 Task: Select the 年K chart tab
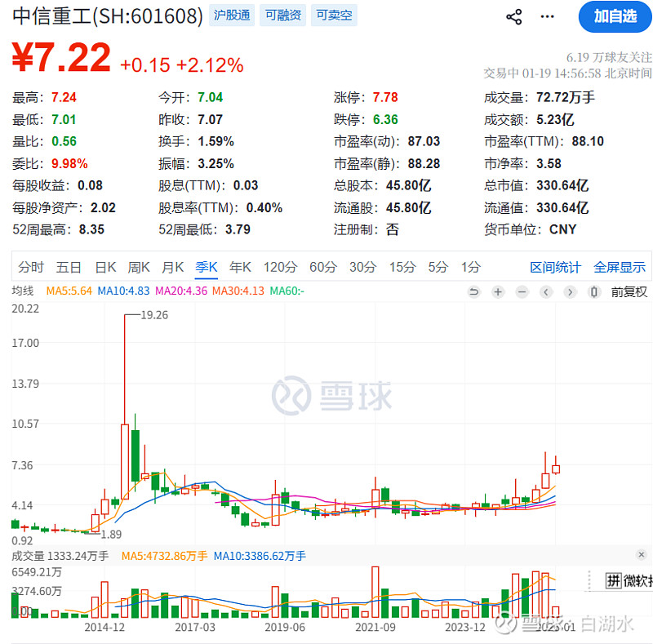pyautogui.click(x=240, y=267)
